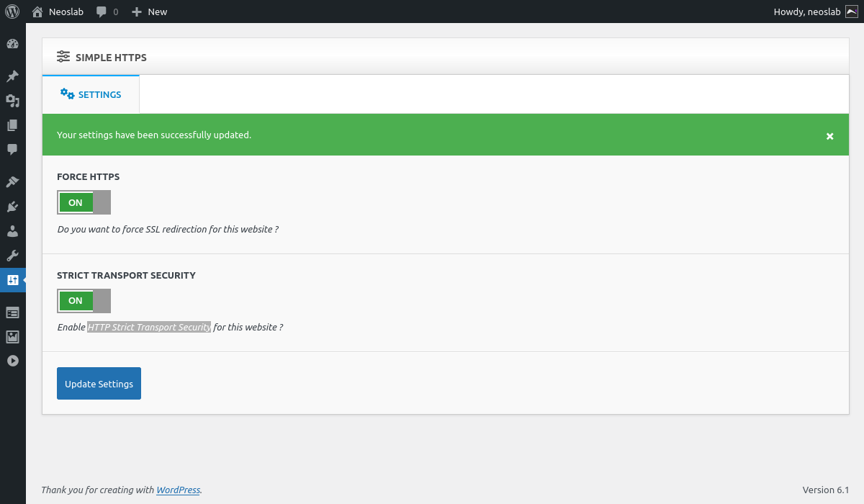Screen dimensions: 864x504
Task: View pending comments in the admin bar
Action: coord(107,12)
